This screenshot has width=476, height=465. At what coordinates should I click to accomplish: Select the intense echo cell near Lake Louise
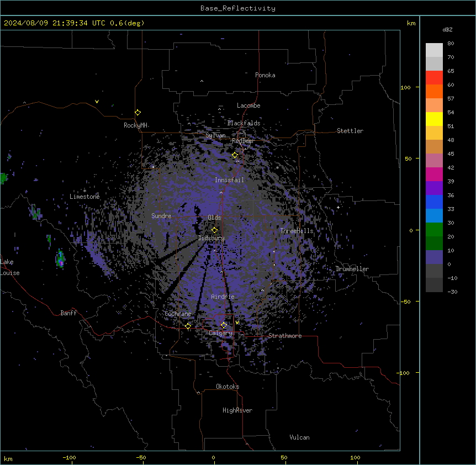tap(61, 258)
